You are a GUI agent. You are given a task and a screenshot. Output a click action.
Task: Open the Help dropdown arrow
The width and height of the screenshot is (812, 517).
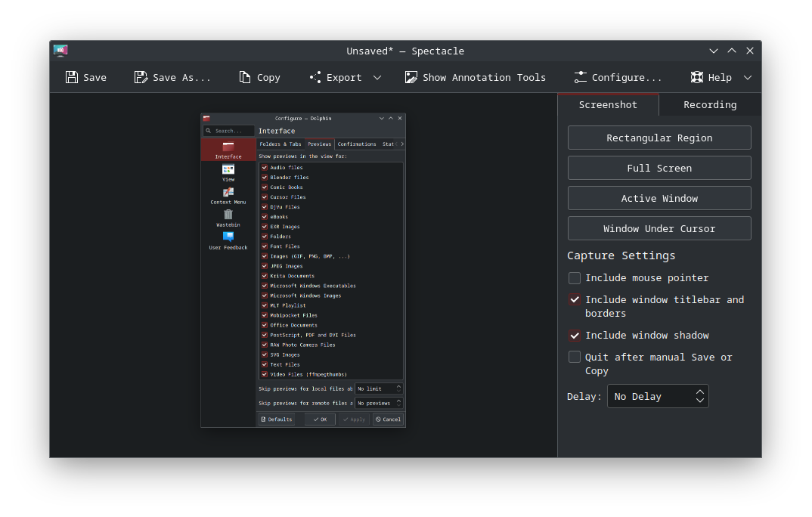point(747,78)
